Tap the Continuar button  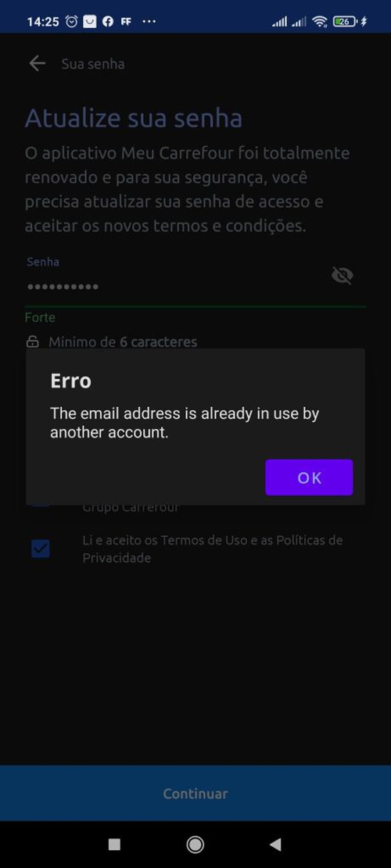tap(195, 793)
